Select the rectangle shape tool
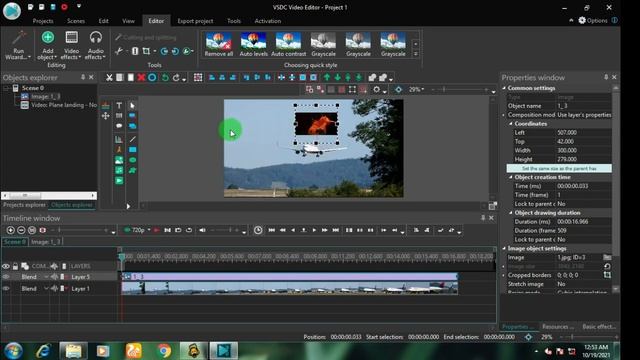Image resolution: width=640 pixels, height=360 pixels. tap(132, 150)
